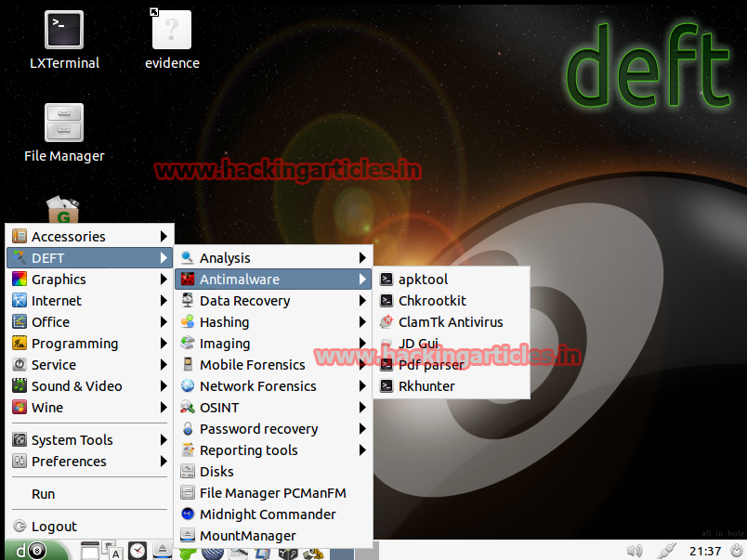Select the Antimalware menu entry
This screenshot has width=747, height=560.
click(273, 279)
